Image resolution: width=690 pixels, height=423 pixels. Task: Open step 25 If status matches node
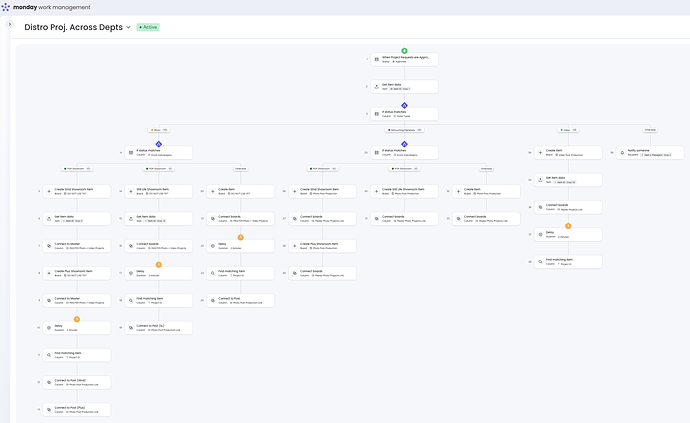[404, 153]
